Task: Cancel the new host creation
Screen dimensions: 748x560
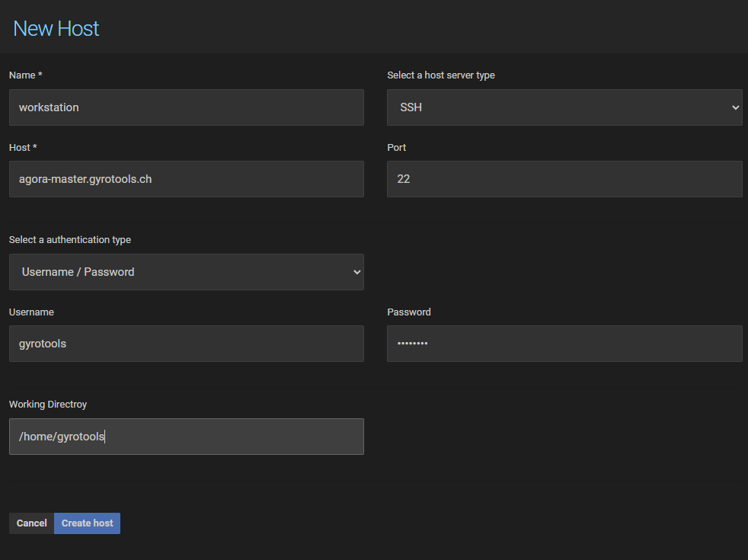Action: point(30,523)
